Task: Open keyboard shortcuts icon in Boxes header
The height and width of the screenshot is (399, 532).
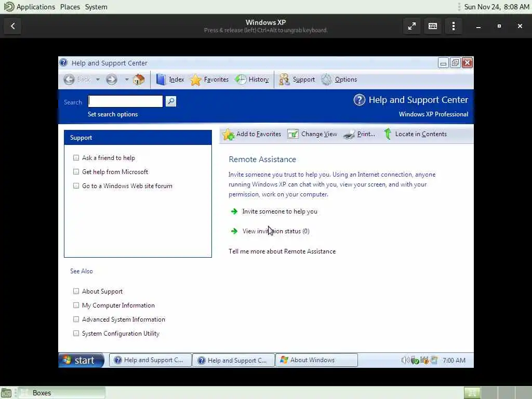Action: [433, 26]
